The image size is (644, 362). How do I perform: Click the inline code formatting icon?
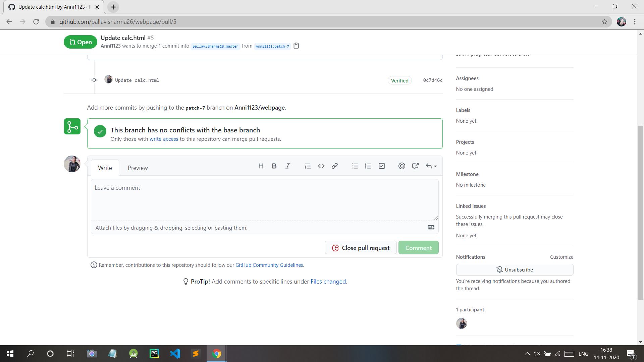tap(321, 166)
